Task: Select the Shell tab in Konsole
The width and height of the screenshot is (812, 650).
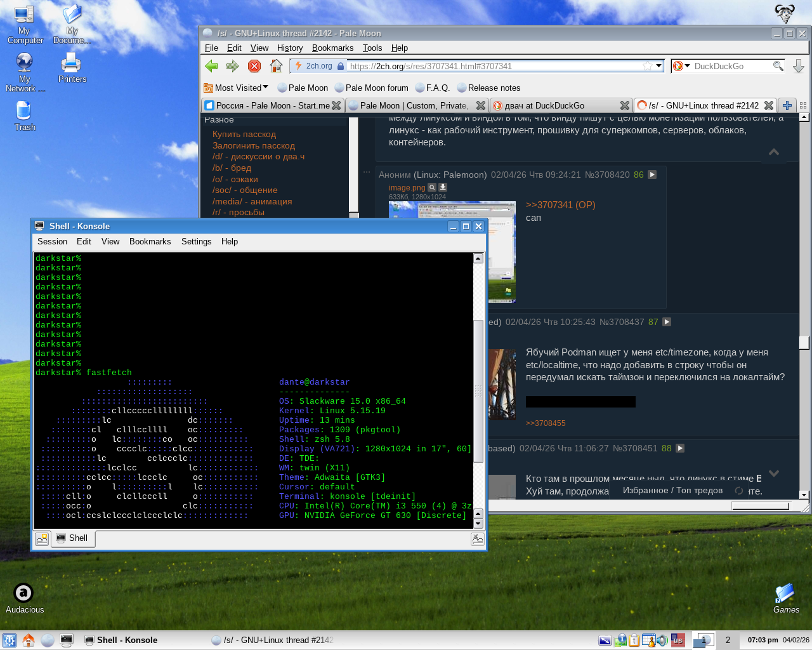Action: tap(72, 538)
